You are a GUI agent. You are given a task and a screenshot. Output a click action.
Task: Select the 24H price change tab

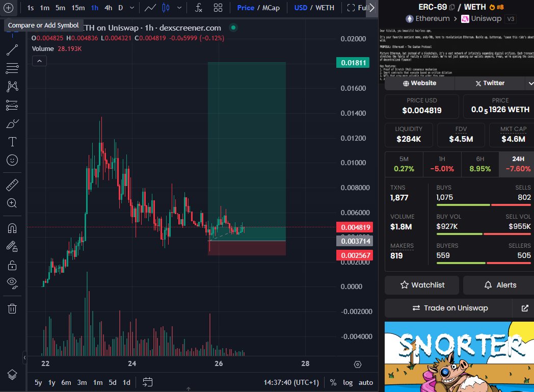pyautogui.click(x=518, y=164)
